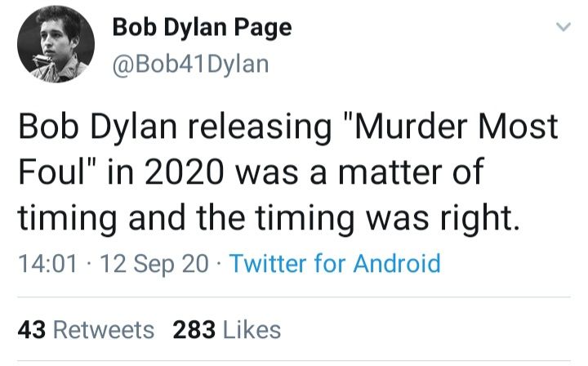Click "2020" in the tweet text

194,172
